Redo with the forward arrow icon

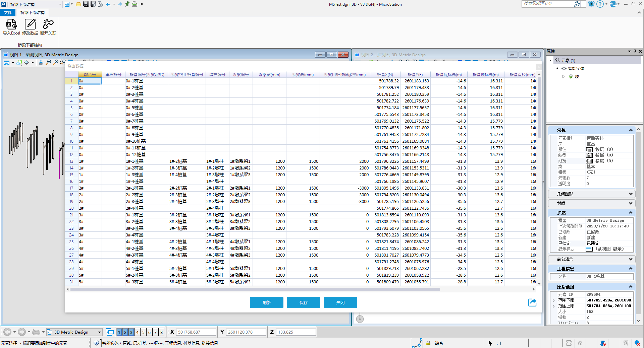[120, 4]
